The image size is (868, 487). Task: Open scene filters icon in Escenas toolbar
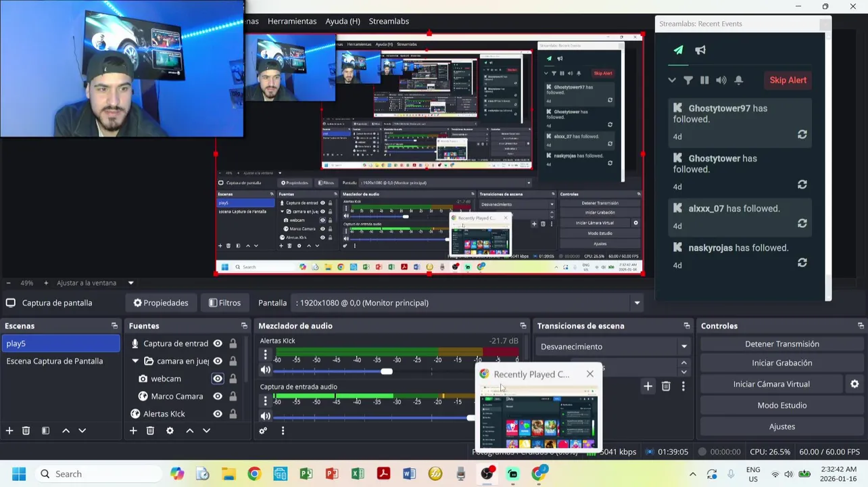pyautogui.click(x=45, y=430)
